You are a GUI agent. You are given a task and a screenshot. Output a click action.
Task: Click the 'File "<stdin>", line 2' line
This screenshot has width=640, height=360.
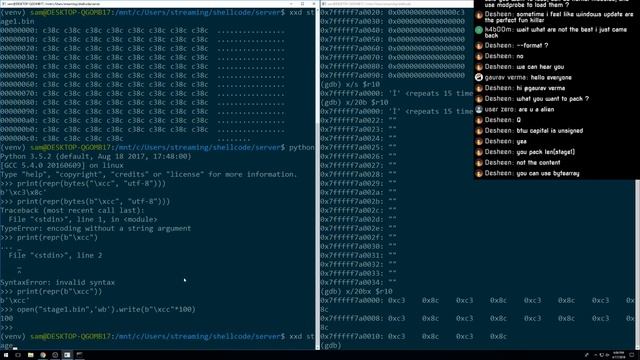[55, 255]
